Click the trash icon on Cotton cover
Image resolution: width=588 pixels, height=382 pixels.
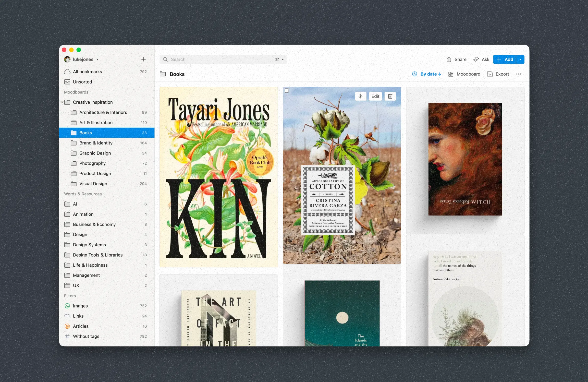tap(390, 96)
